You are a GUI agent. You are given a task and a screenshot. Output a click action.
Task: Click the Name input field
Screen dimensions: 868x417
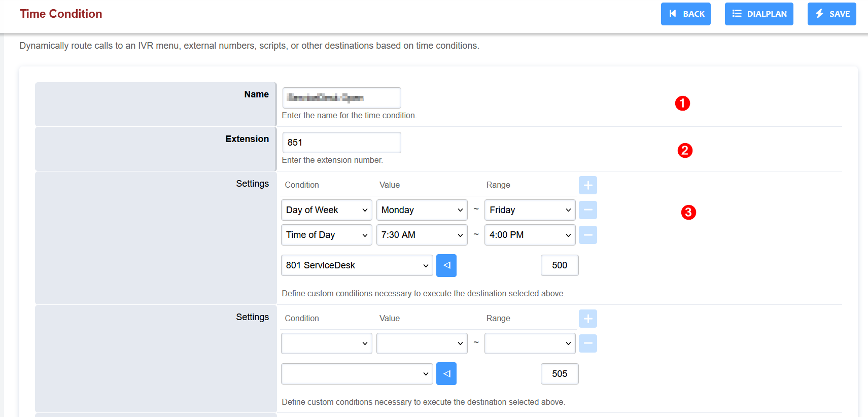(341, 98)
